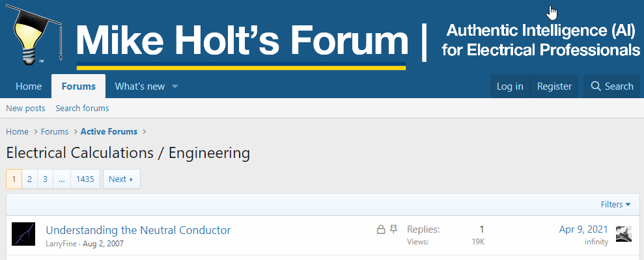Click the Register button
Image resolution: width=644 pixels, height=260 pixels.
click(x=554, y=86)
